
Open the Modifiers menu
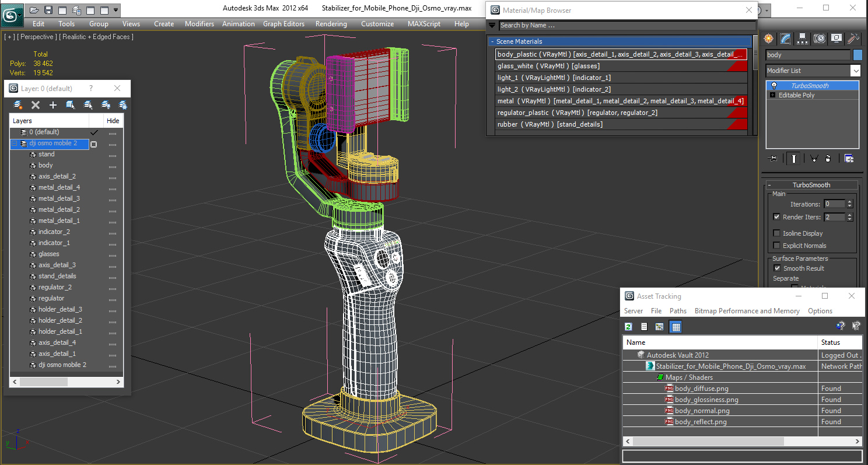199,24
